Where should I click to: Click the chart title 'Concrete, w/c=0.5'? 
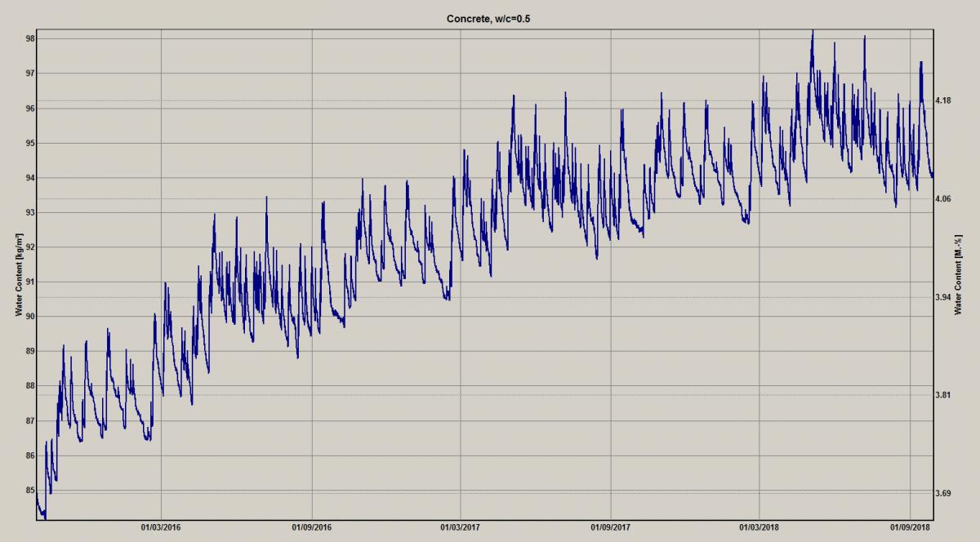coord(489,19)
